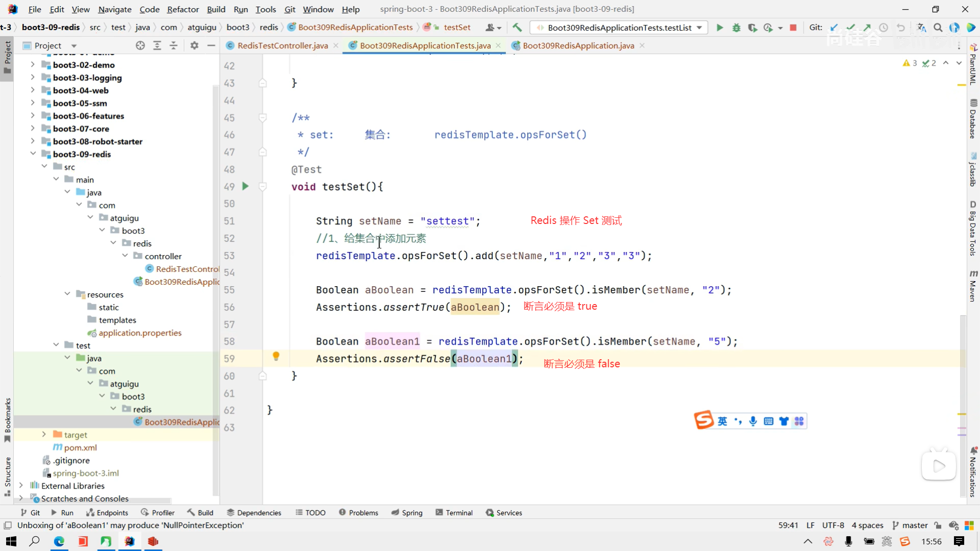Click the Debug bug icon
This screenshot has width=980, height=551.
pos(736,28)
